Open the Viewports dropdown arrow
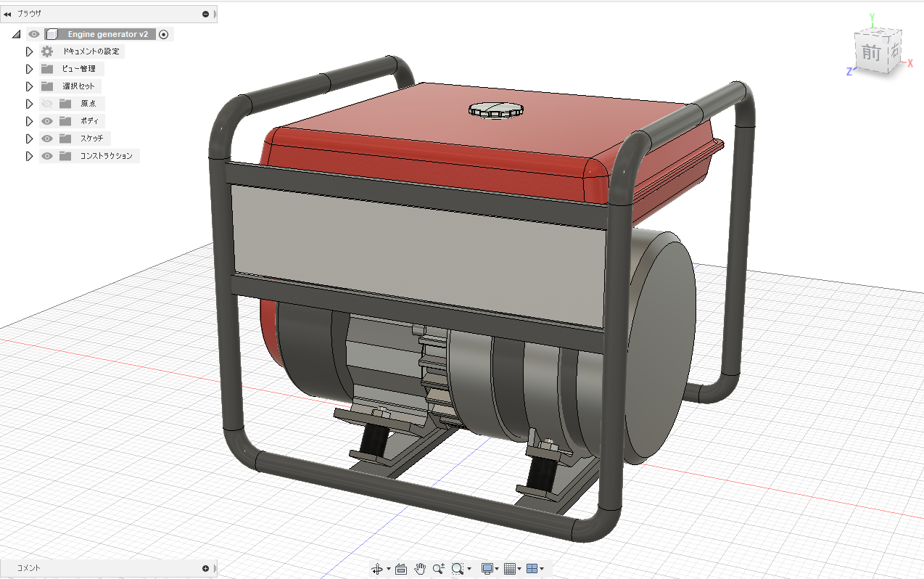This screenshot has height=579, width=924. coord(542,569)
